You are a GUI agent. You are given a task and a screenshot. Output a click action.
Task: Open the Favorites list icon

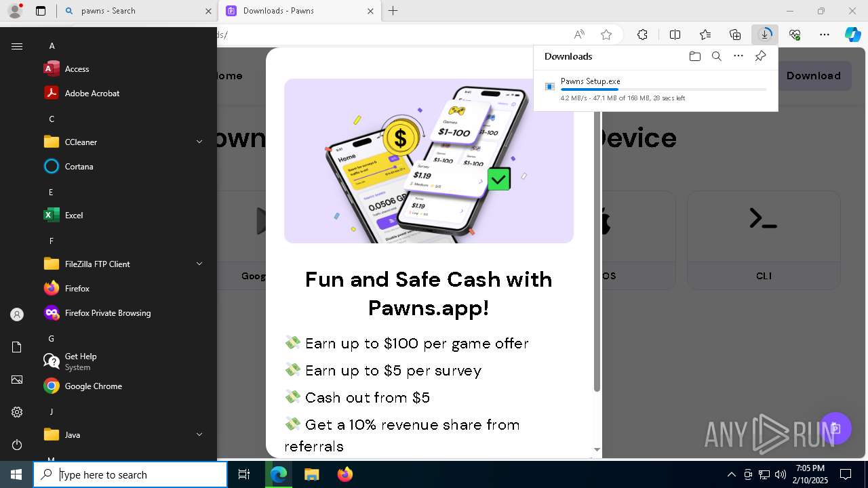tap(705, 35)
